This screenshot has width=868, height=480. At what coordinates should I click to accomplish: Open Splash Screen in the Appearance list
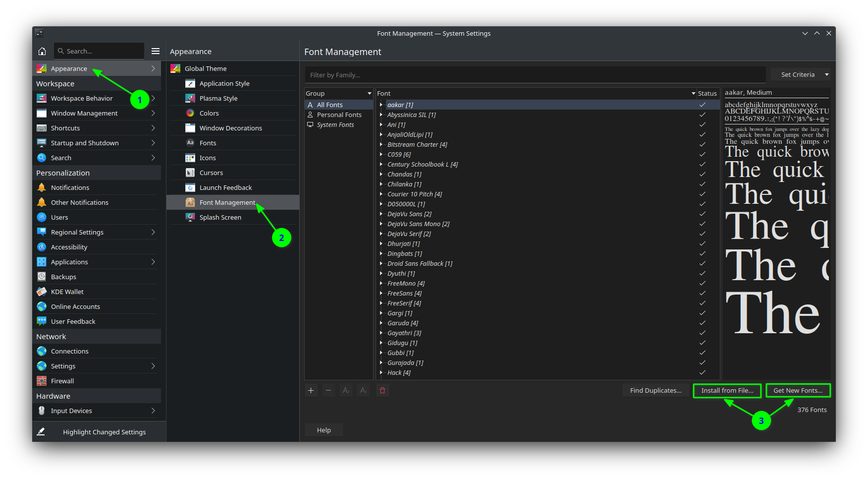coord(220,217)
